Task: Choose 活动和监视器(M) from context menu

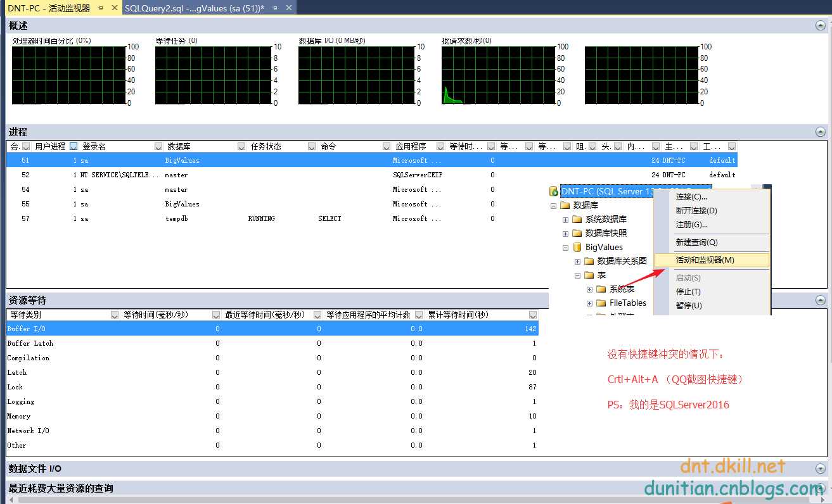Action: 712,260
